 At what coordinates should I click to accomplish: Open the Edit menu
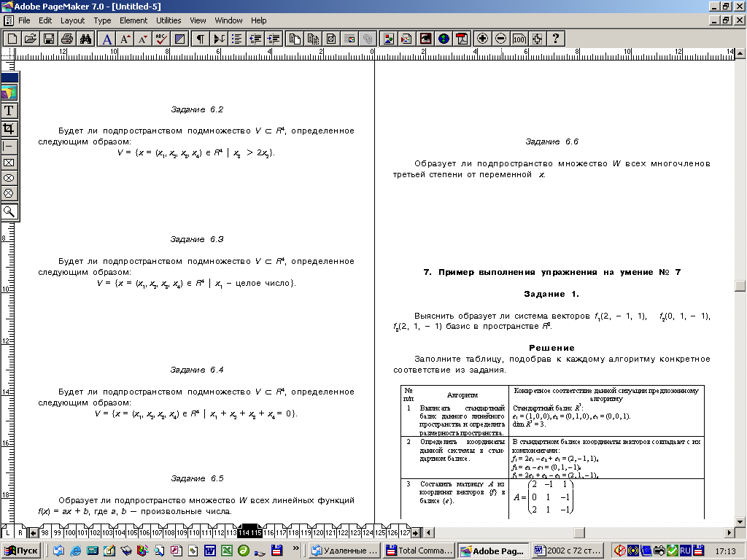[x=45, y=20]
